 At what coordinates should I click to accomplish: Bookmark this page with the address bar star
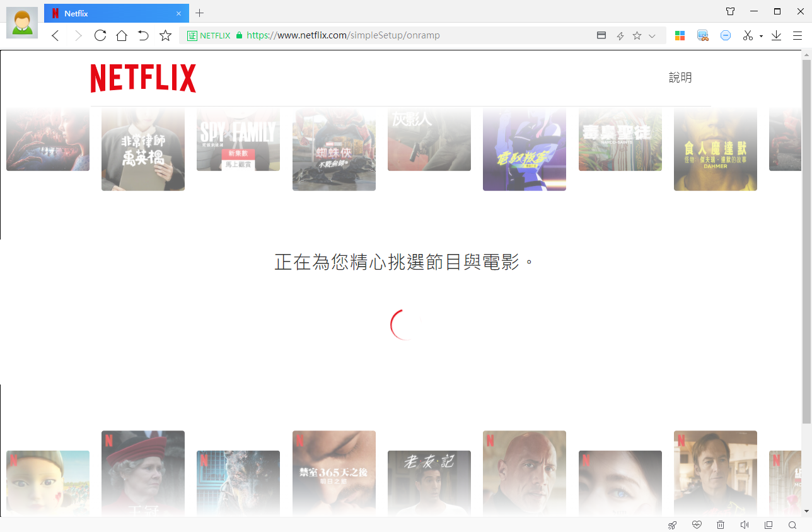click(x=637, y=36)
